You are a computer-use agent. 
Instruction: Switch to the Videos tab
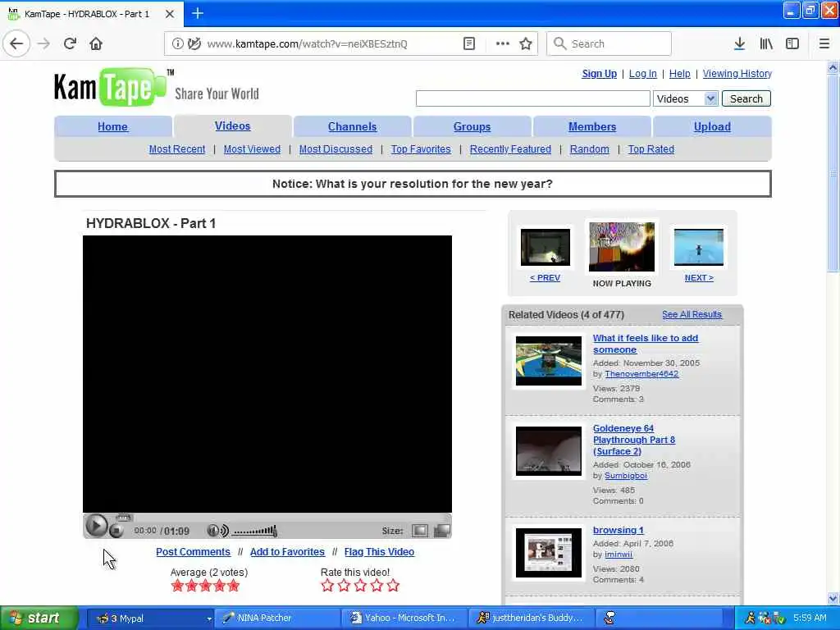click(232, 126)
